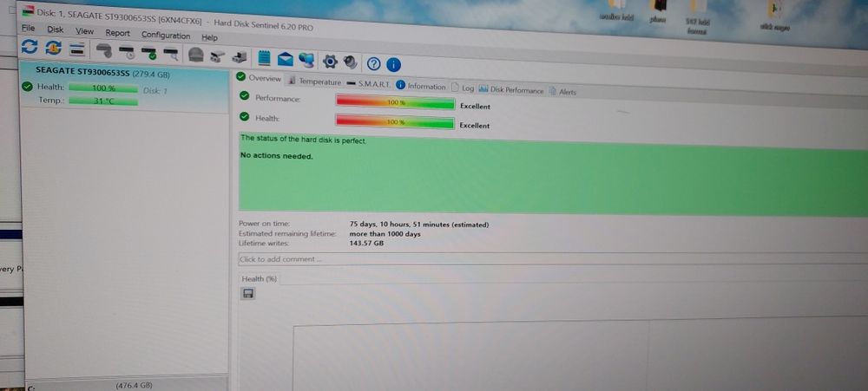Click the 'Click to add comment' field
The width and height of the screenshot is (868, 391).
tap(552, 259)
